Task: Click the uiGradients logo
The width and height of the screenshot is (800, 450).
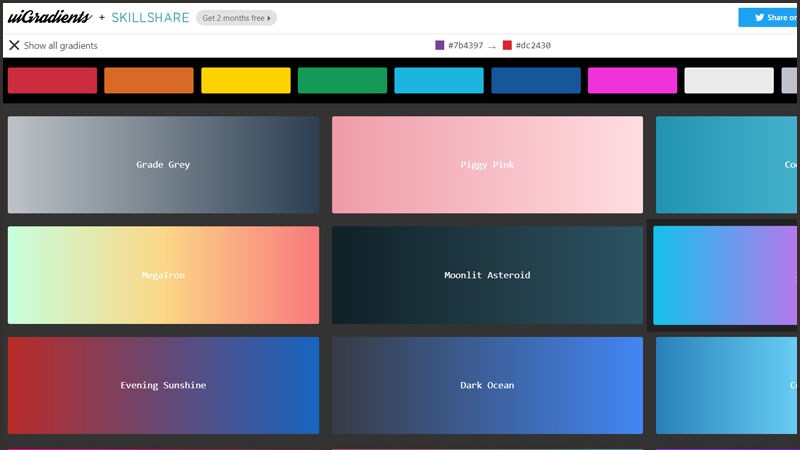Action: tap(50, 17)
